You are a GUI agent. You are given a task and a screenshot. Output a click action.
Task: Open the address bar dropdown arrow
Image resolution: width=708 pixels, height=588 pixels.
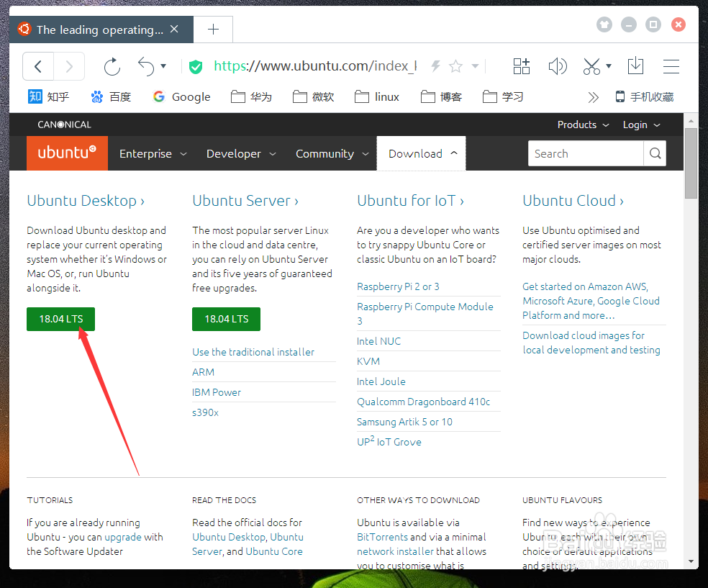click(475, 66)
